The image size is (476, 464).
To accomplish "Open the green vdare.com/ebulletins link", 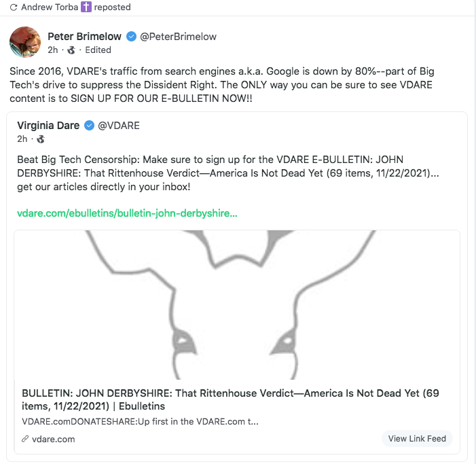I will 127,213.
